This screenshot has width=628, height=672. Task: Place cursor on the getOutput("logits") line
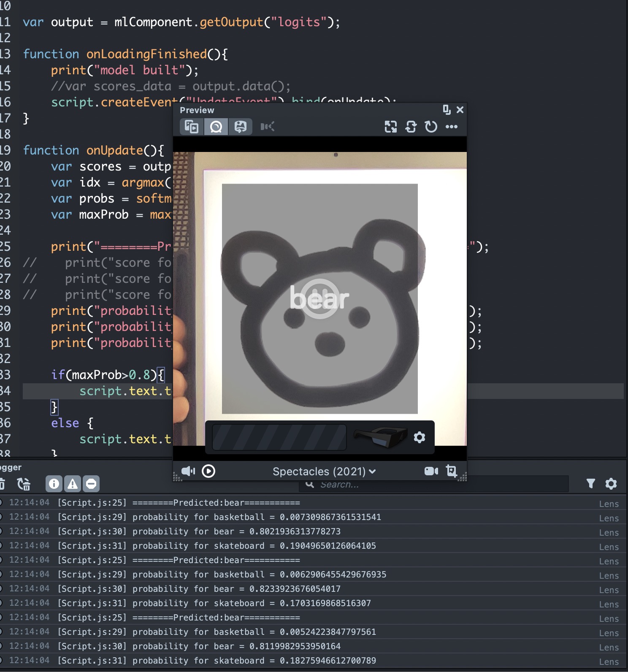click(x=181, y=22)
